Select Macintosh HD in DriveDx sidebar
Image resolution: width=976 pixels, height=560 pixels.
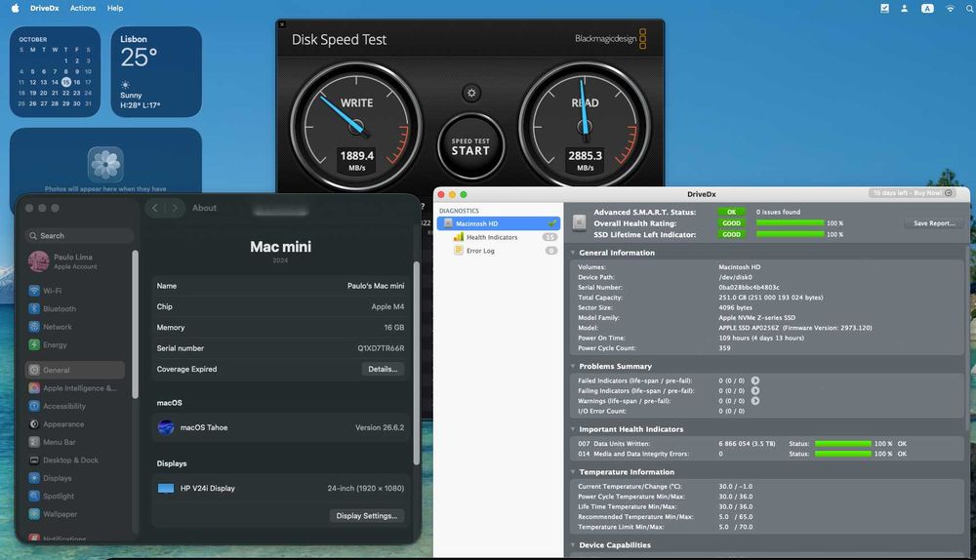click(498, 223)
